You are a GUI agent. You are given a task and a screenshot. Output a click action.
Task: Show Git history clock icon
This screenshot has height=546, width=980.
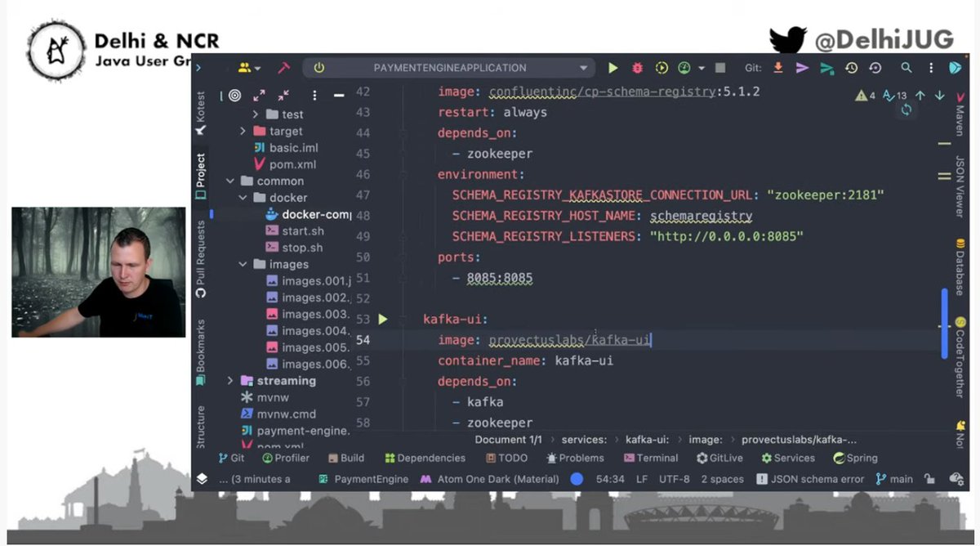[x=851, y=68]
